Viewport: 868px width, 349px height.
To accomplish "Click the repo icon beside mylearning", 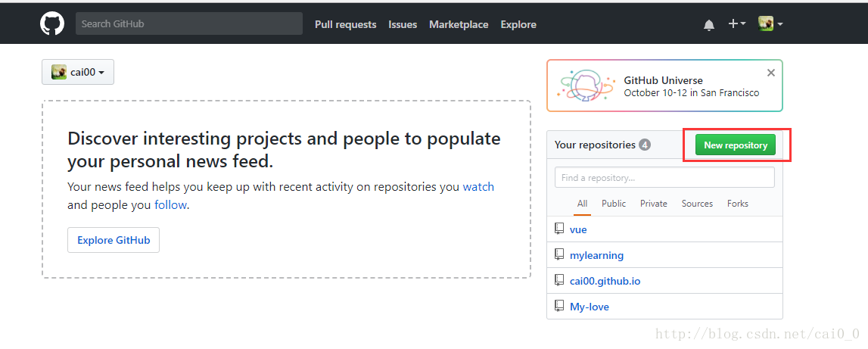I will [559, 254].
